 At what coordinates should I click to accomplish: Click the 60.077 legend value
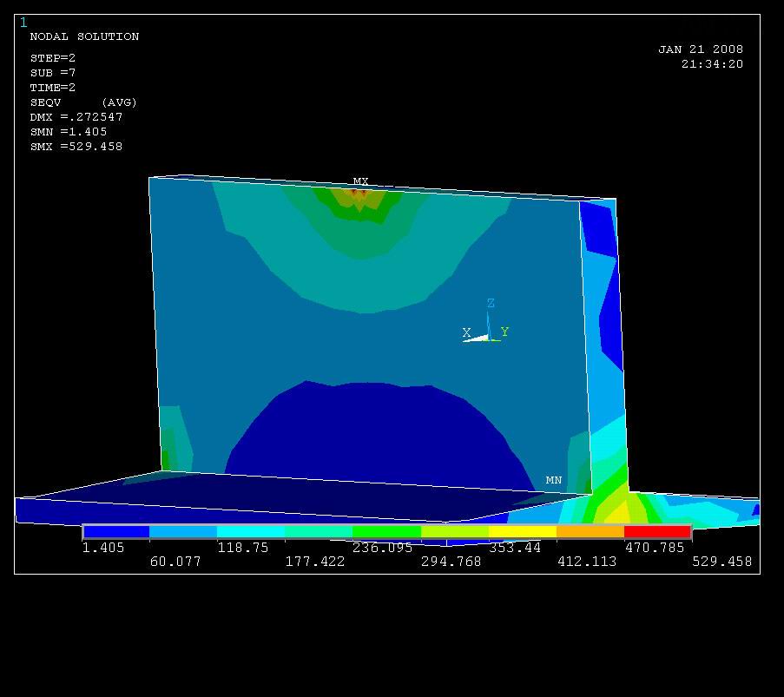[x=175, y=562]
